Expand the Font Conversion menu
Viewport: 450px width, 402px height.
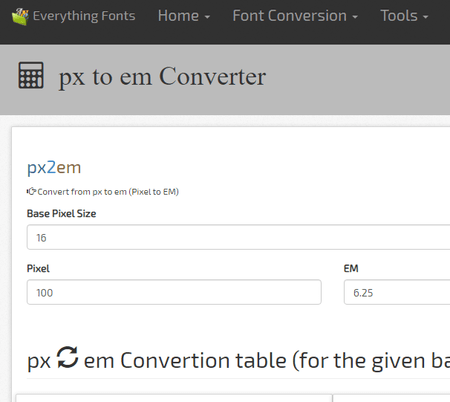[295, 16]
